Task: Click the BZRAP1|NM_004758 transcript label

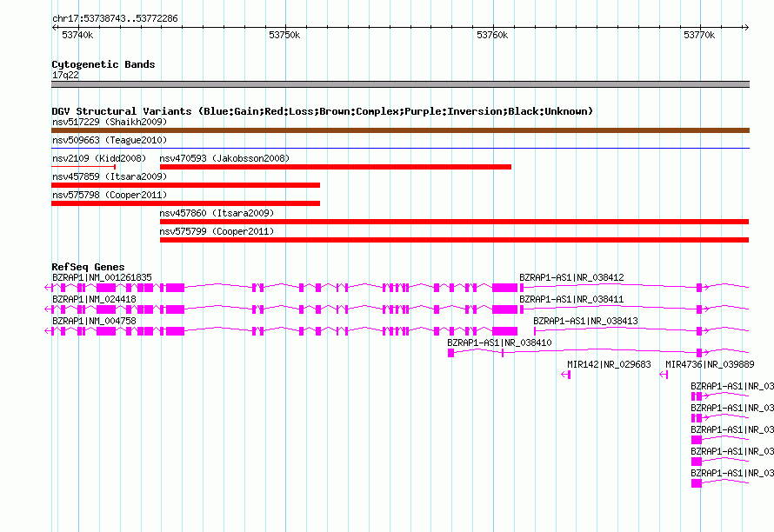Action: [x=94, y=322]
